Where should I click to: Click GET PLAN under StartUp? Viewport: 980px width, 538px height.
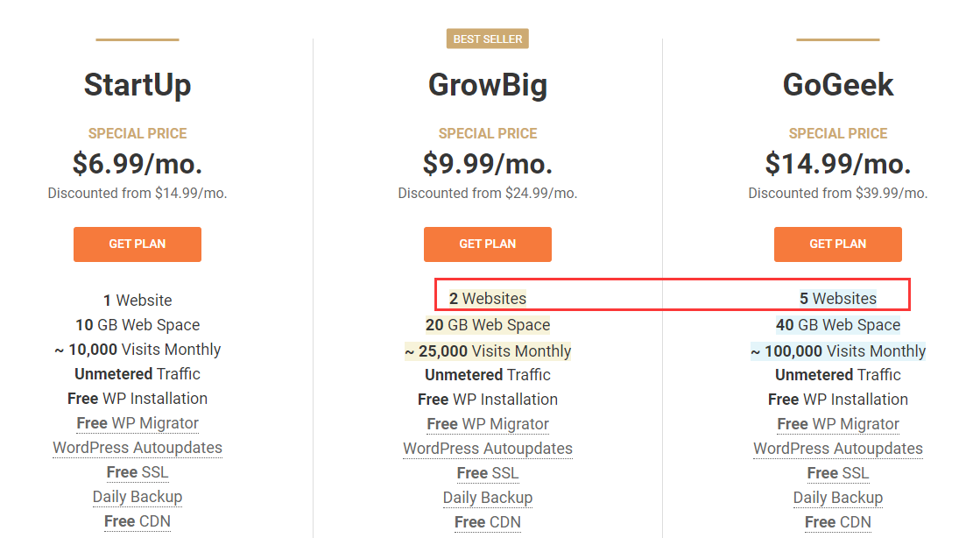(137, 244)
